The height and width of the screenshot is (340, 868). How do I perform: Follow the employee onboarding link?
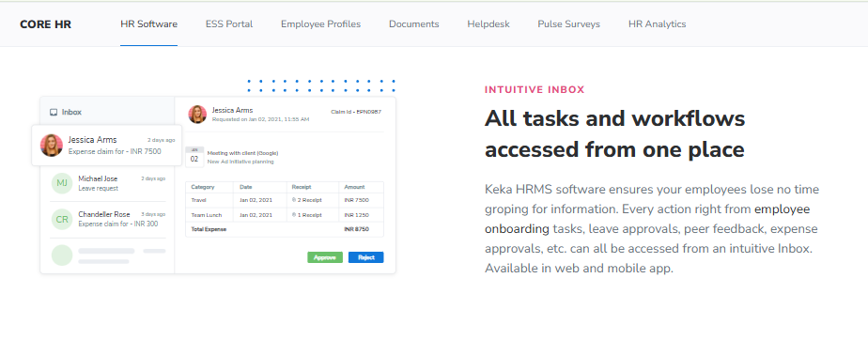coord(647,219)
